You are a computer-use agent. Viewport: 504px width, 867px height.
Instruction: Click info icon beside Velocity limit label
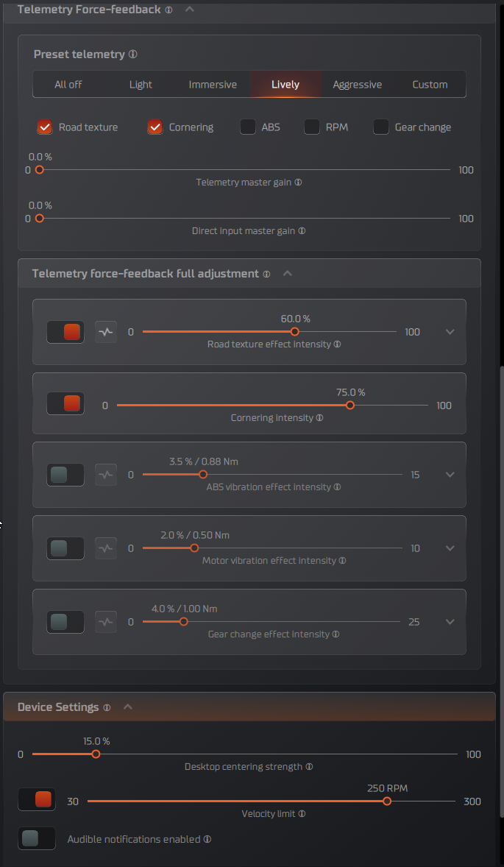tap(302, 814)
